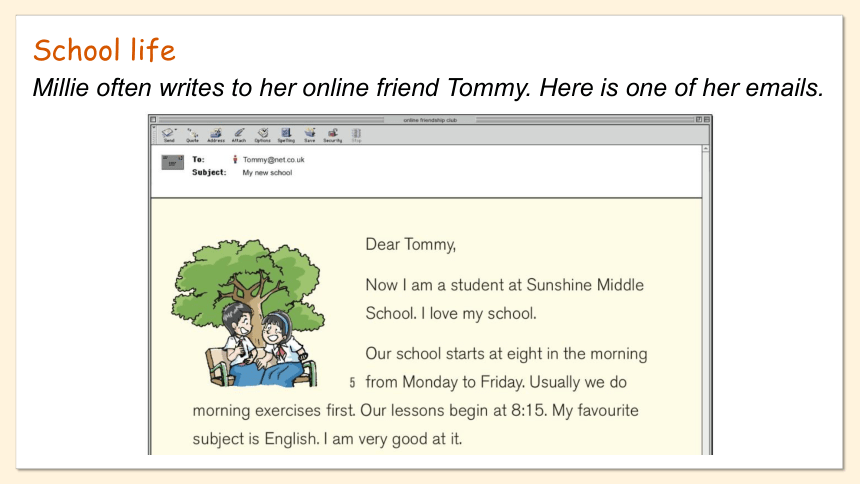Click the Attach file icon
The image size is (860, 484).
click(239, 134)
